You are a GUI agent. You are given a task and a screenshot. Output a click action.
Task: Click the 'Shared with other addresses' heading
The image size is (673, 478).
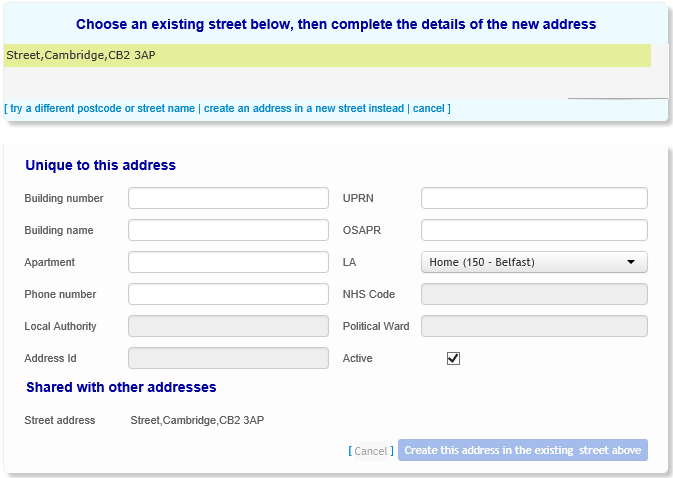coord(121,387)
